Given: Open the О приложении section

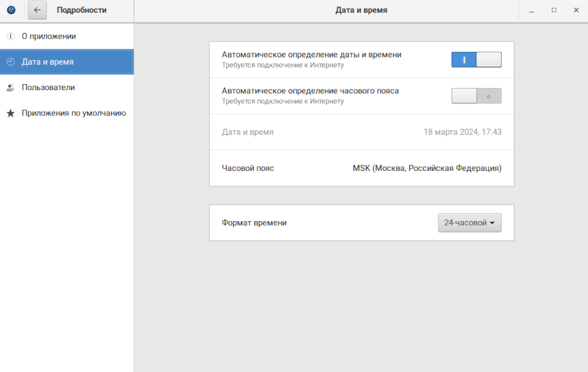Looking at the screenshot, I should pos(49,36).
